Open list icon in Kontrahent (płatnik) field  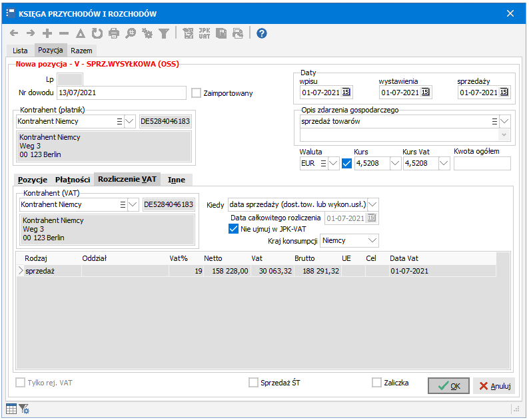point(119,121)
